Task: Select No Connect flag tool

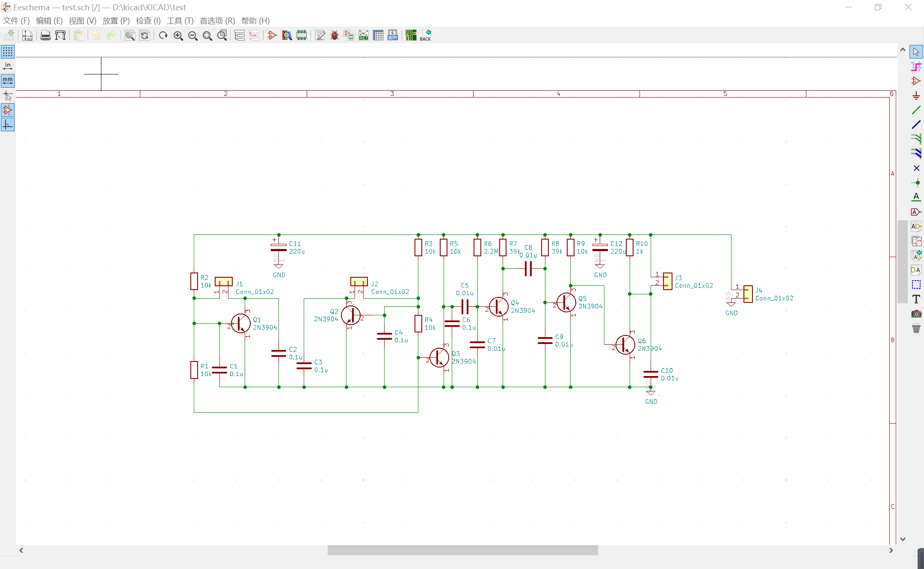Action: tap(916, 168)
